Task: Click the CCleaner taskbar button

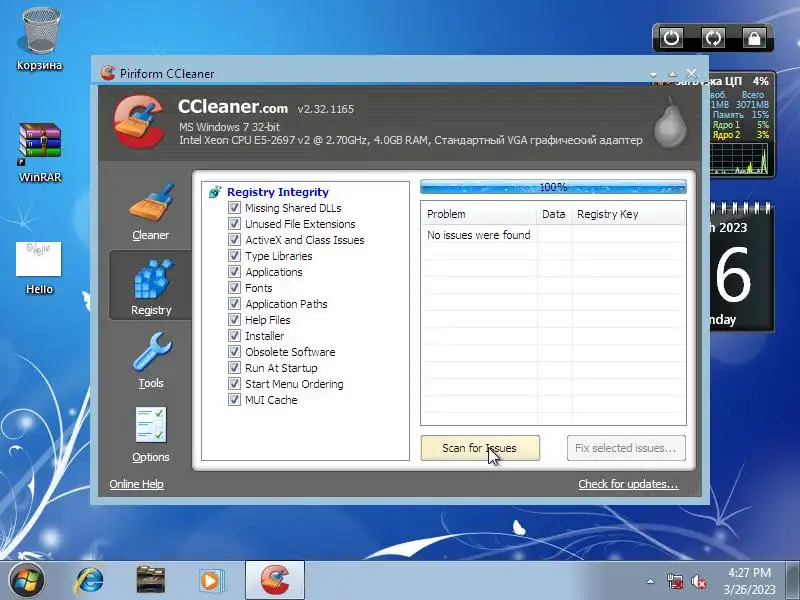Action: coord(275,580)
